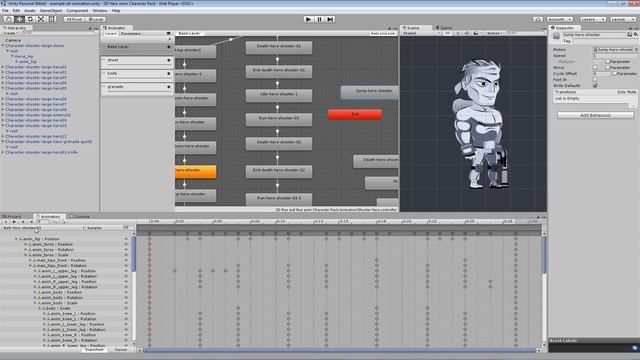
Task: Open the GameObject menu
Action: (x=51, y=11)
